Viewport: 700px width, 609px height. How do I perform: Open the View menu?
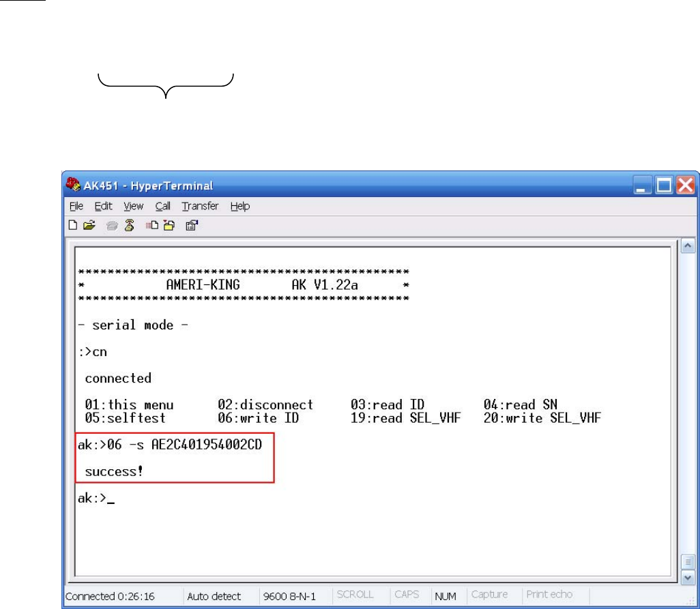pos(133,206)
